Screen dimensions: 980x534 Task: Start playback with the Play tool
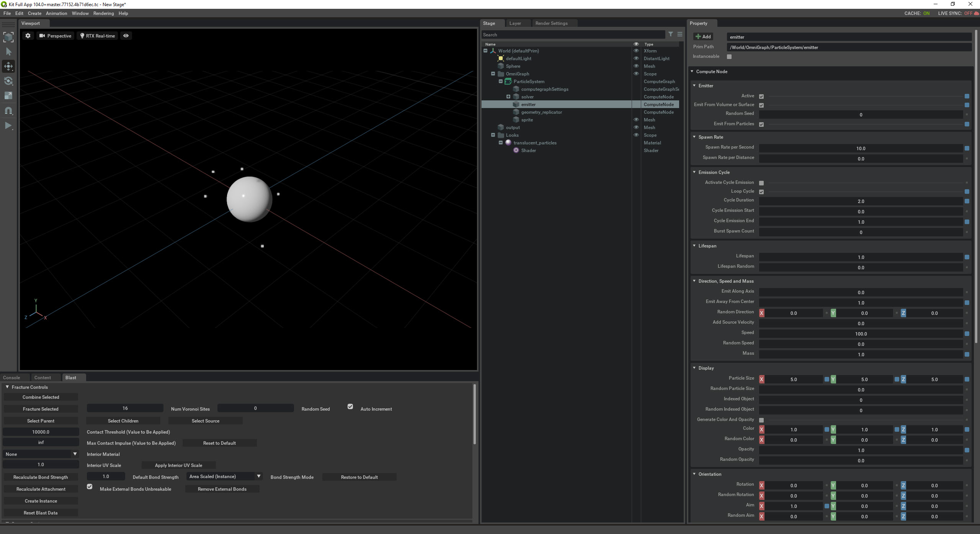[8, 126]
